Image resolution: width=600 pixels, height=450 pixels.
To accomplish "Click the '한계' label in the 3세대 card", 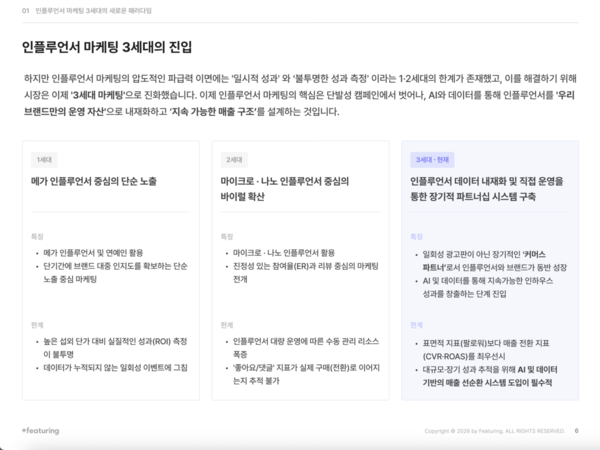I will click(416, 325).
